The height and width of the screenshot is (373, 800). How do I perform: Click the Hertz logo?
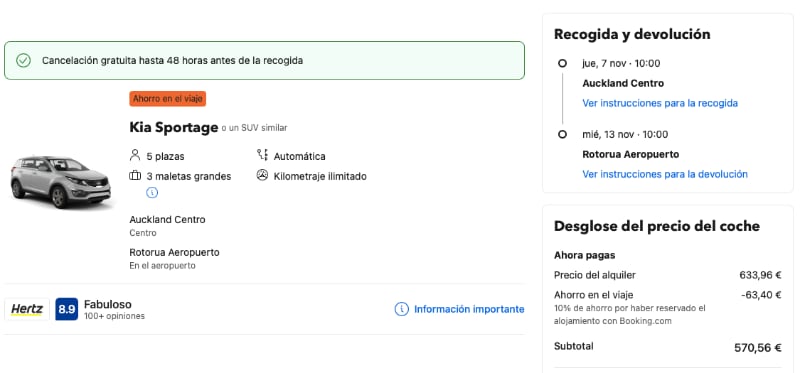point(27,309)
